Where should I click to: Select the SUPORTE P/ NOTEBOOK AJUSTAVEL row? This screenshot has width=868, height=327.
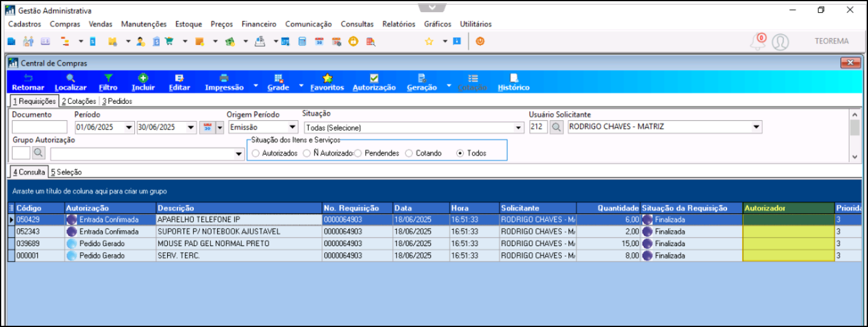[435, 232]
